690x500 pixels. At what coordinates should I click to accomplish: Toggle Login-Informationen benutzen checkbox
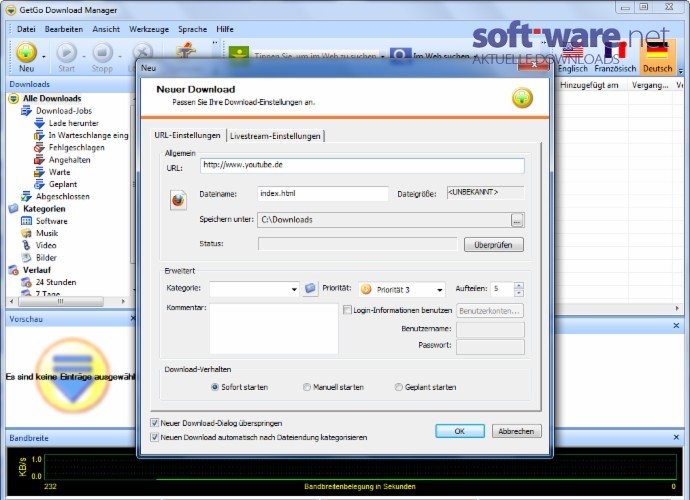pos(347,310)
